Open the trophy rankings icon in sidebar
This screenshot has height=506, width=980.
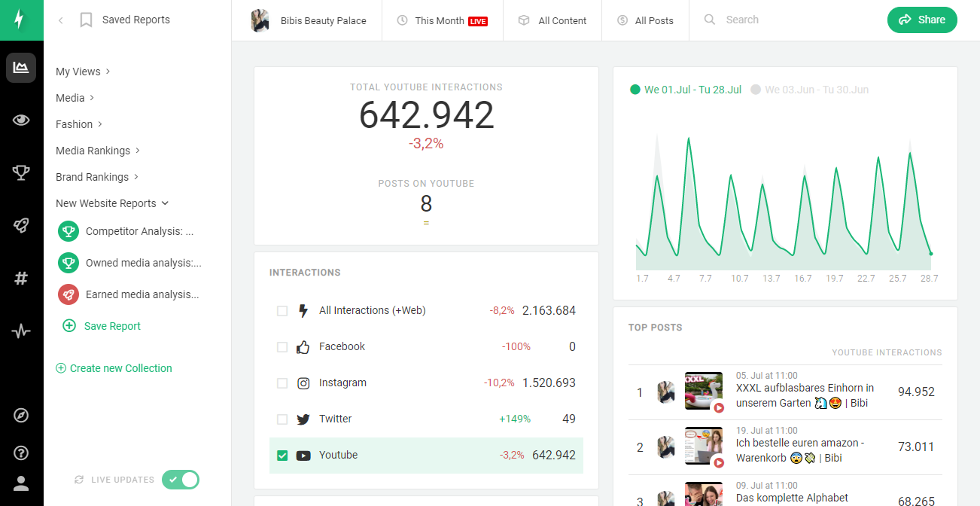pos(21,172)
